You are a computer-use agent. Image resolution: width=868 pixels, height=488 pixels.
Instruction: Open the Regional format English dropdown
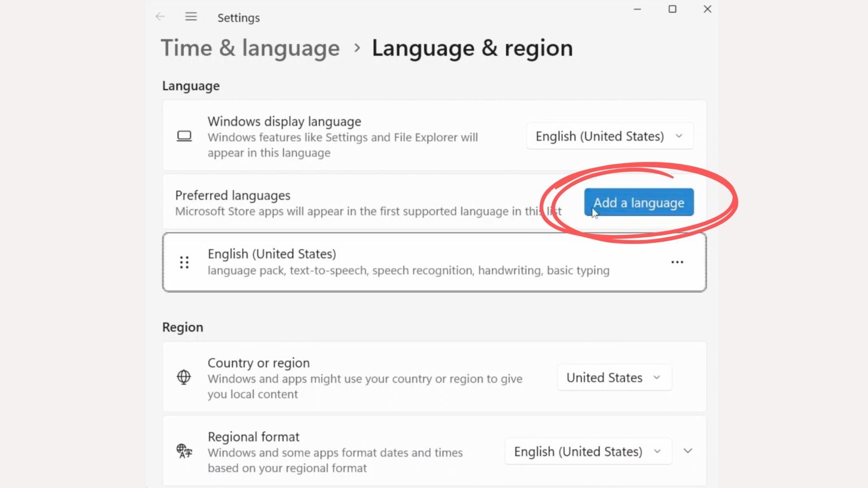click(x=588, y=452)
